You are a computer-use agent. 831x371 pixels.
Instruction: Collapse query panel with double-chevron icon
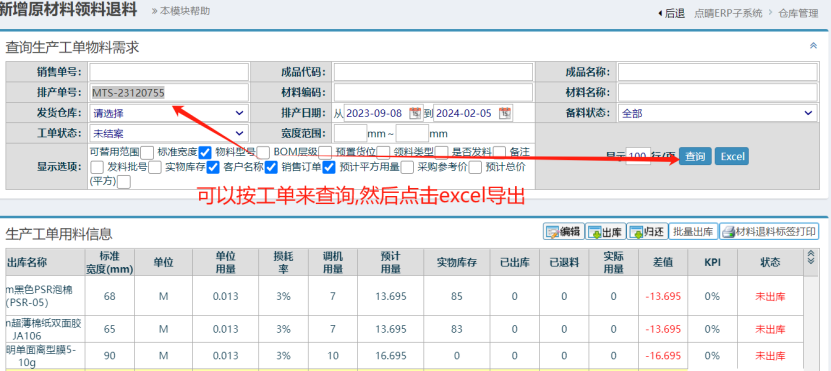pyautogui.click(x=814, y=46)
